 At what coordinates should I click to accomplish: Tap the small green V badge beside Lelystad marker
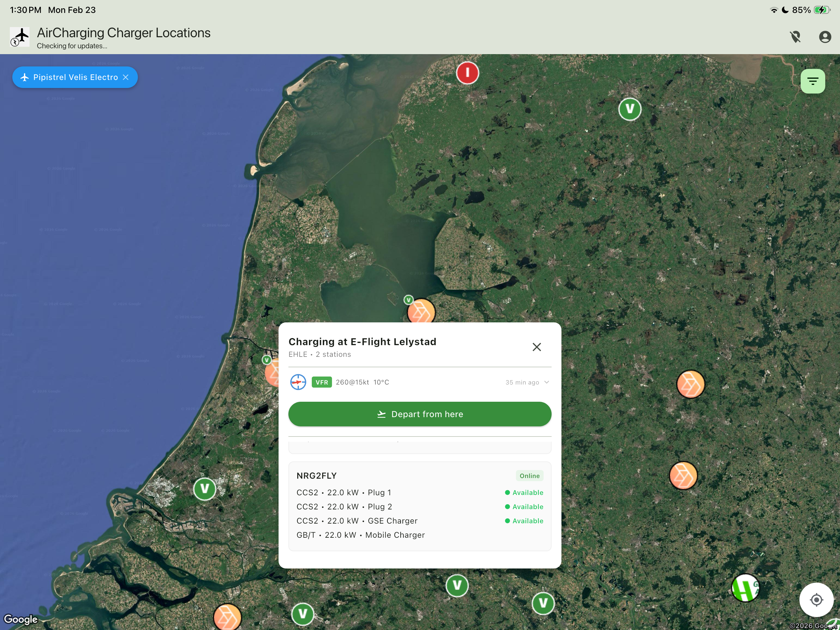pyautogui.click(x=408, y=300)
